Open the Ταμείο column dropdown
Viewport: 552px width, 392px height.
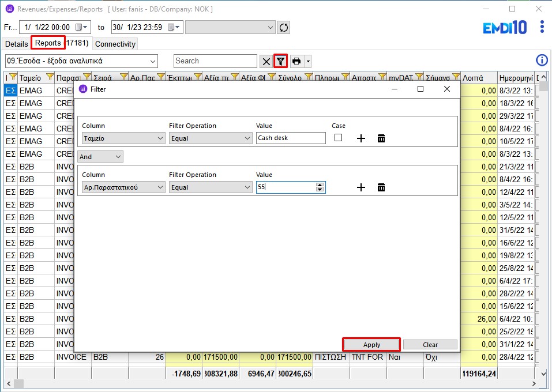point(123,138)
